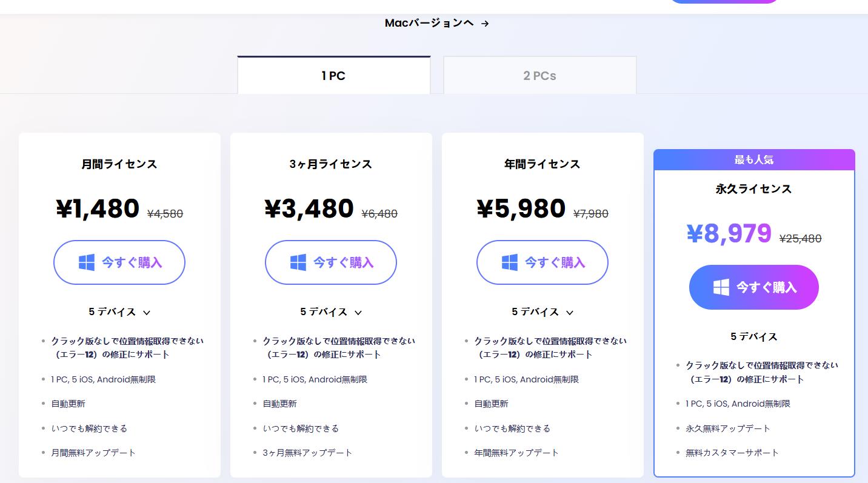The image size is (868, 483).
Task: Click the strikethrough ¥7,980 price
Action: point(591,213)
